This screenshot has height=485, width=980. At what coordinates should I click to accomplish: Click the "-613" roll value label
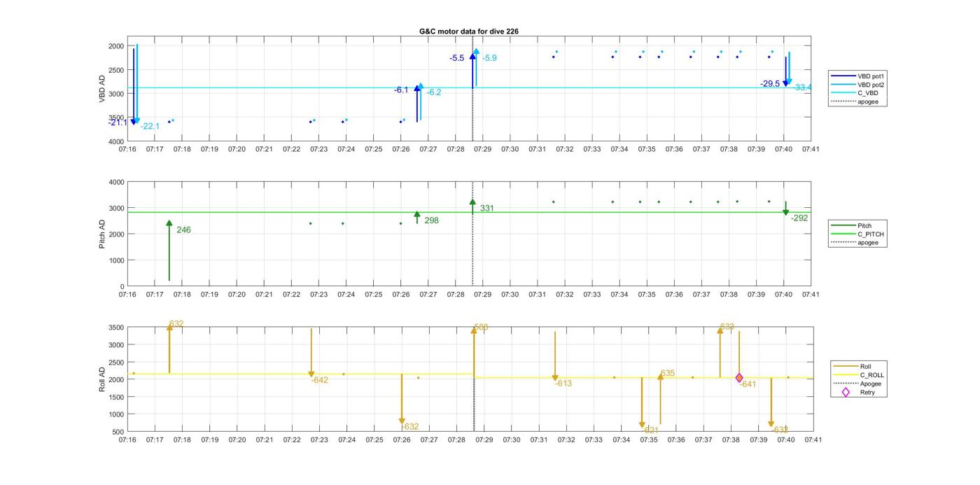(563, 384)
